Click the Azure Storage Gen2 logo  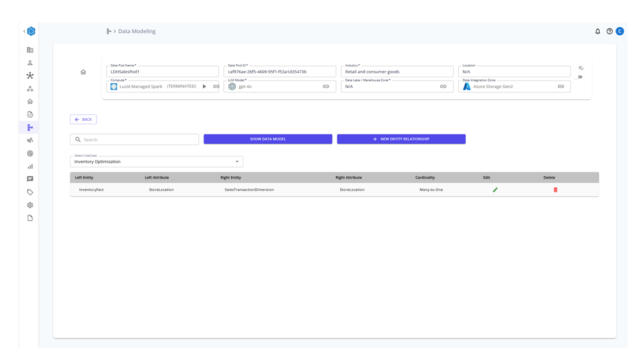pyautogui.click(x=467, y=87)
